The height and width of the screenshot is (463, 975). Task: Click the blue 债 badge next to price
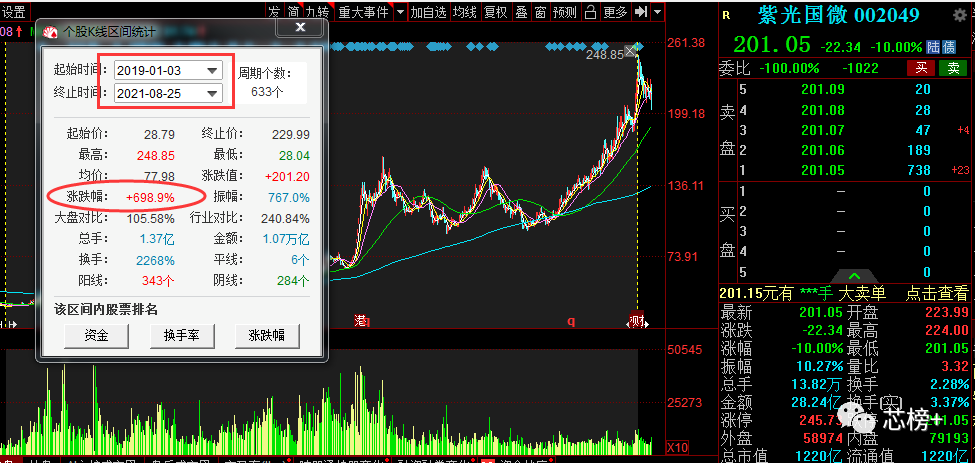(x=950, y=47)
